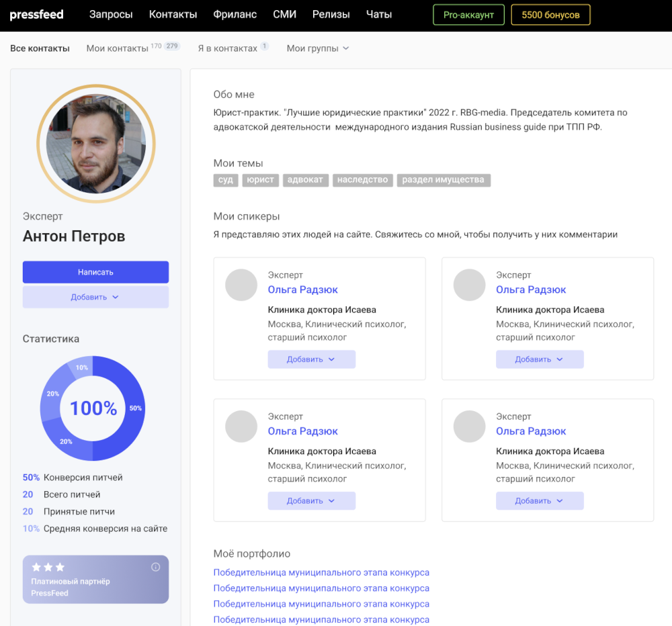Viewport: 672px width, 626px height.
Task: Go to the СМИ section
Action: 284,15
